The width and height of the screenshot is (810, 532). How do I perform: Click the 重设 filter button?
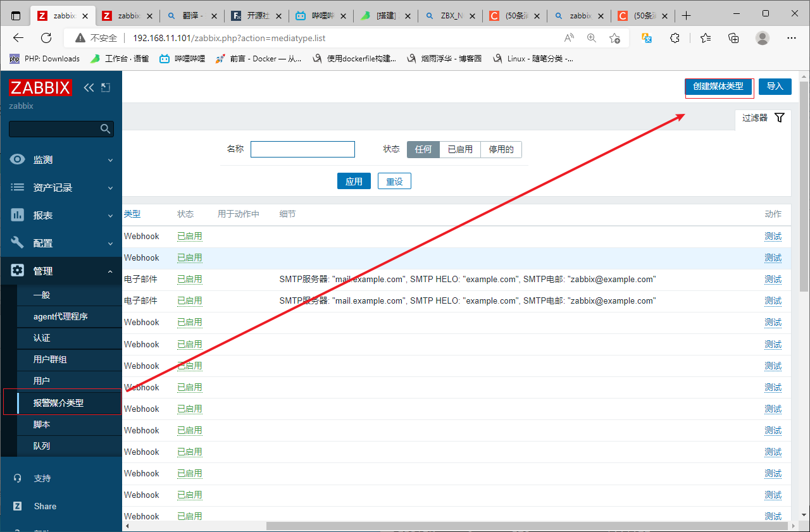pos(394,181)
